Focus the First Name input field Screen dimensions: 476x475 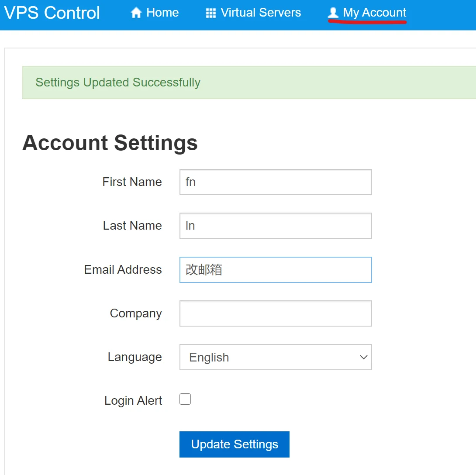[x=276, y=182]
